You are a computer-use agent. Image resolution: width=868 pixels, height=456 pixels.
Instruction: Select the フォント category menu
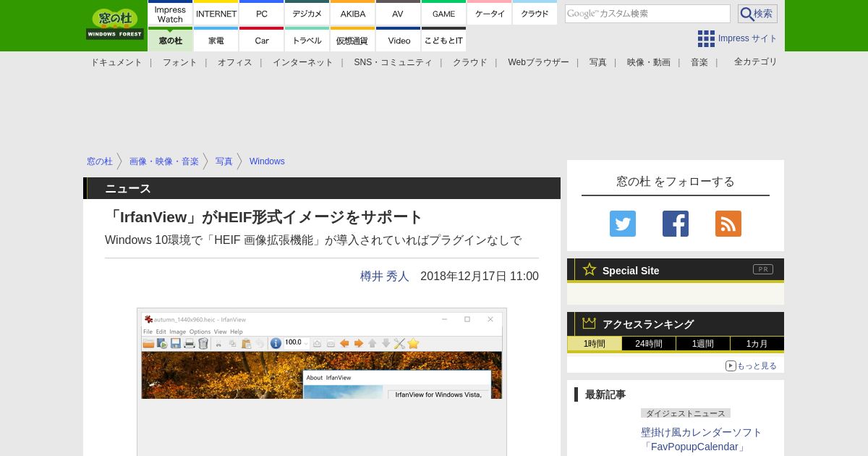(179, 62)
